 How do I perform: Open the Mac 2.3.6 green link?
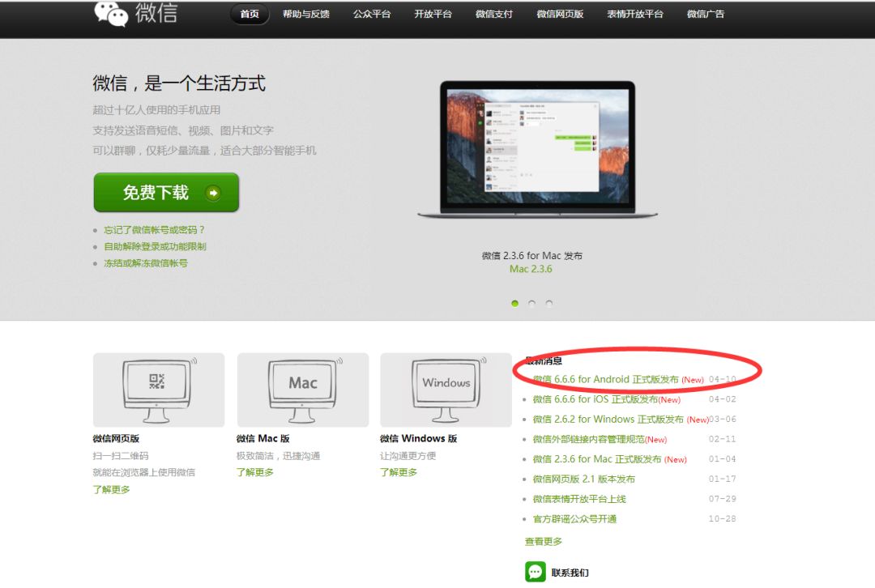[x=531, y=269]
